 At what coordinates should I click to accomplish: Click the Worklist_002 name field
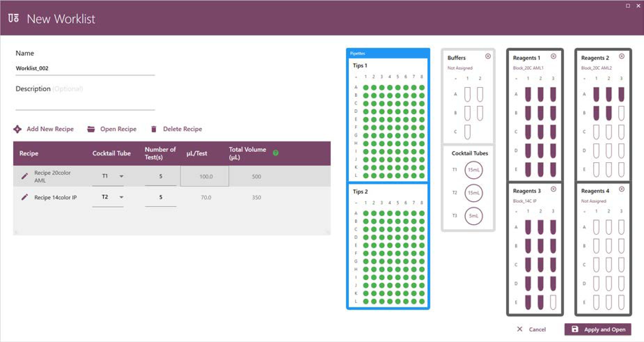(85, 68)
